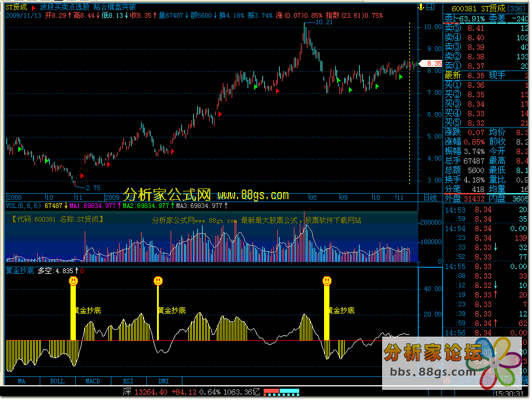Click the 内盘 header in the quote panel
532x400 pixels.
498,199
